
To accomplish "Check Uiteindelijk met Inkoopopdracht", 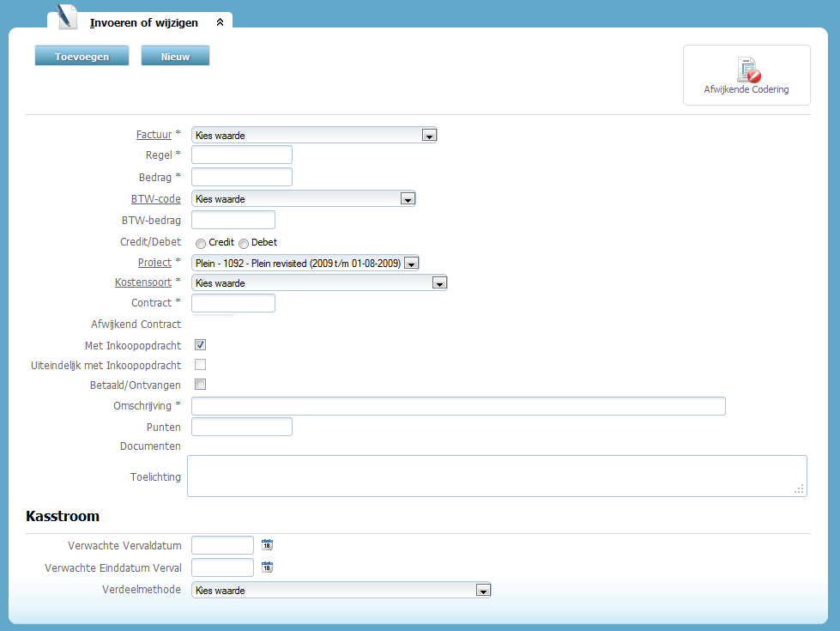I will (199, 364).
